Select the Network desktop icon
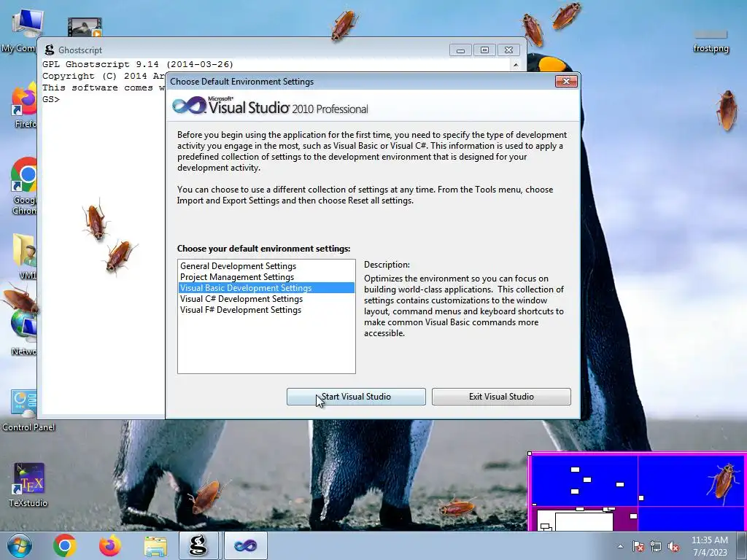 point(23,332)
